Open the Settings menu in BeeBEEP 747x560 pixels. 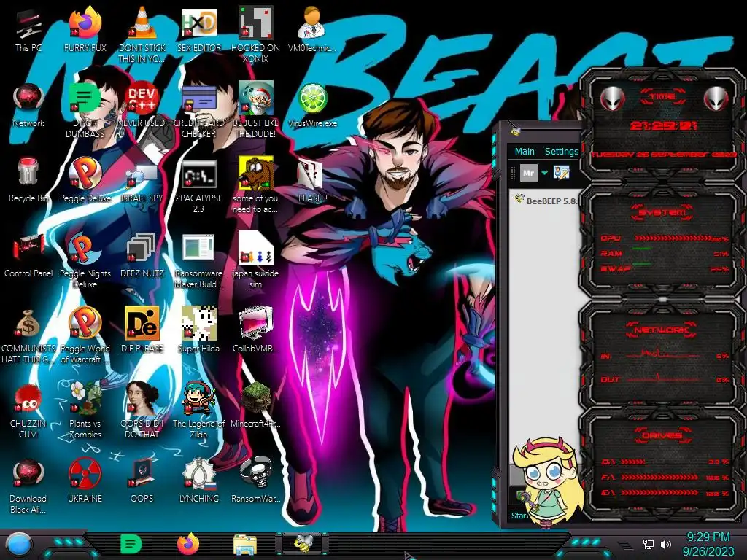pyautogui.click(x=561, y=152)
